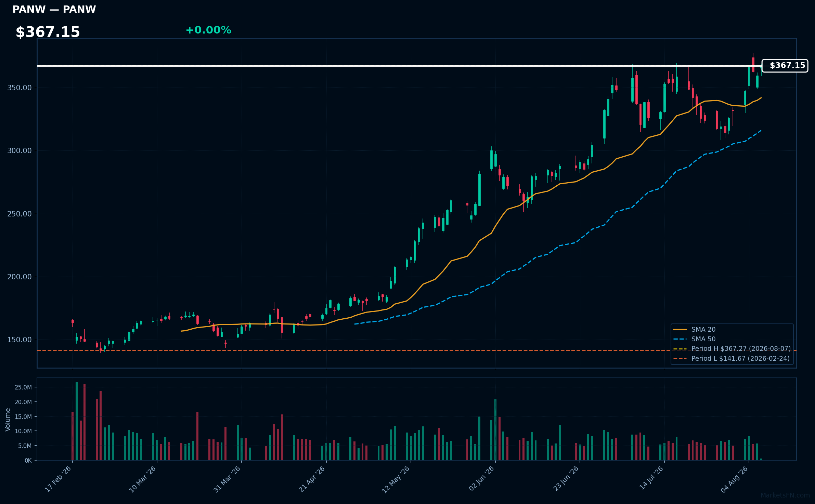Click the 04 Aug '26 date label

click(x=735, y=479)
